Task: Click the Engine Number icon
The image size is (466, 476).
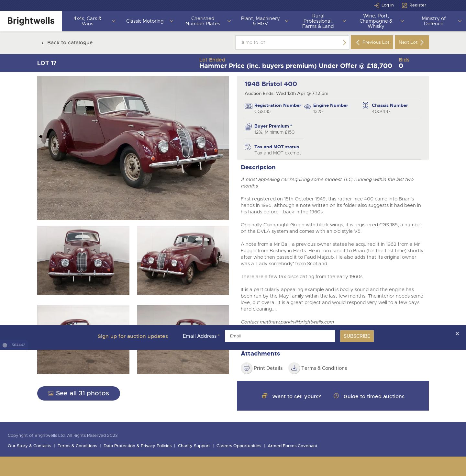Action: tap(307, 107)
